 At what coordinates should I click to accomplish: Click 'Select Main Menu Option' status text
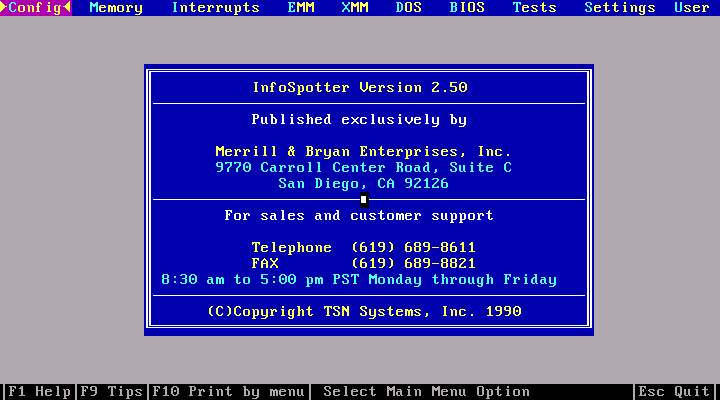[x=427, y=392]
